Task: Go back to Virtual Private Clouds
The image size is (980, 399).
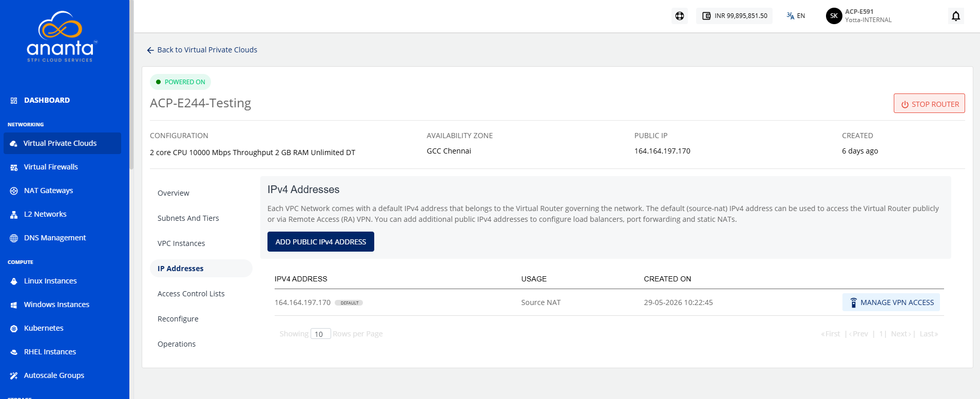Action: [202, 50]
